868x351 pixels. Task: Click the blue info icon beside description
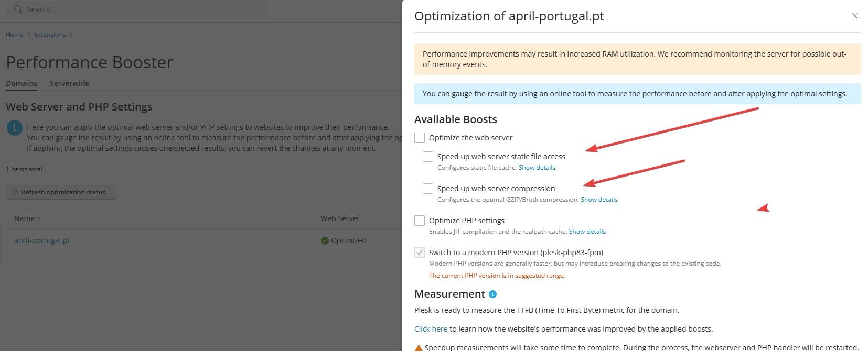(x=15, y=128)
